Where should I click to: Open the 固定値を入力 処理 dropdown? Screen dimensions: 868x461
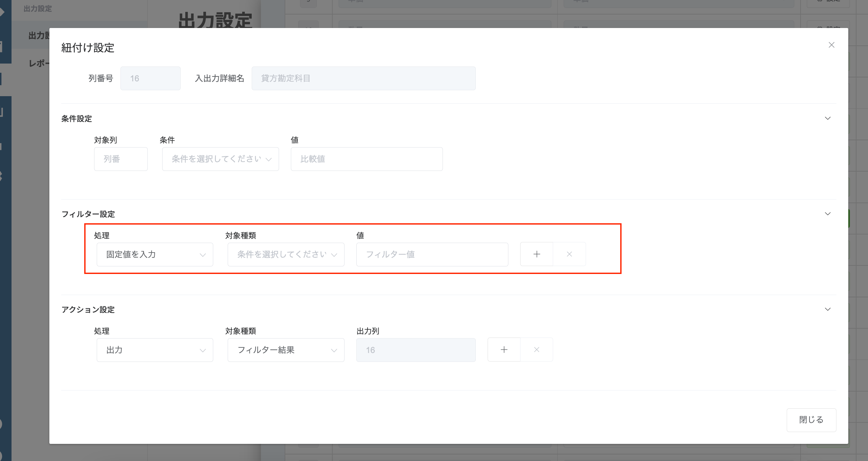(x=155, y=254)
